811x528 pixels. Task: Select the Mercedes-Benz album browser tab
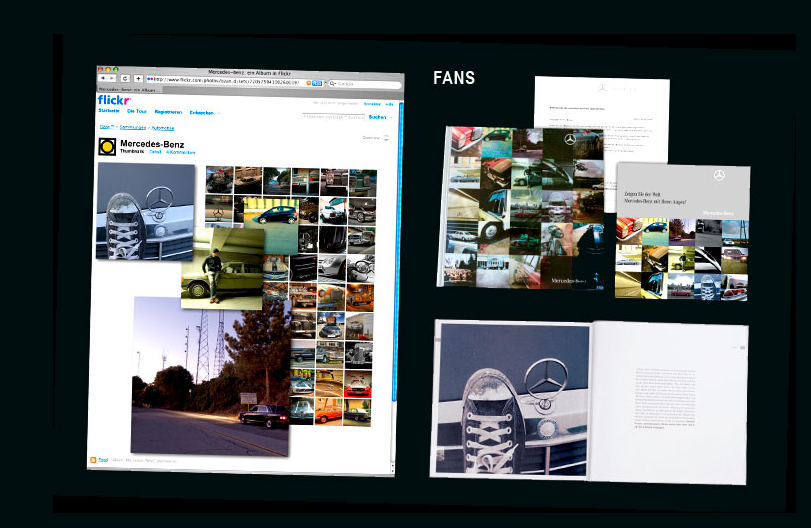(129, 89)
